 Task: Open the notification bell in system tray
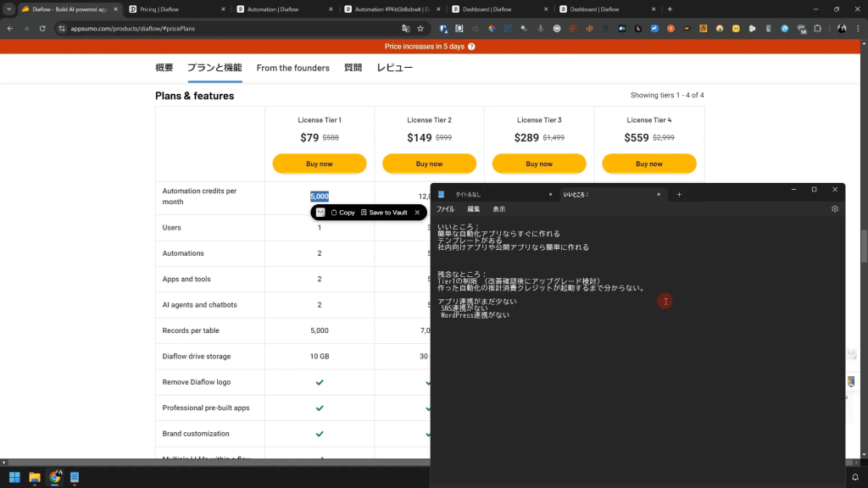point(854,477)
